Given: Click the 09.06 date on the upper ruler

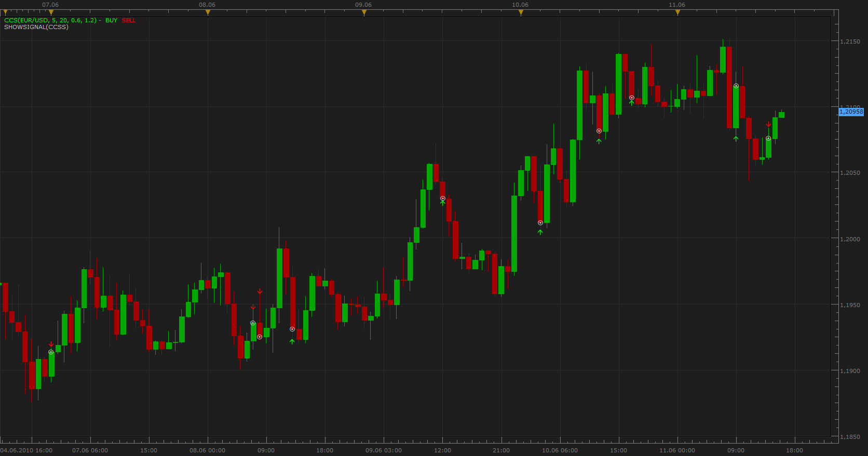Looking at the screenshot, I should [x=363, y=5].
